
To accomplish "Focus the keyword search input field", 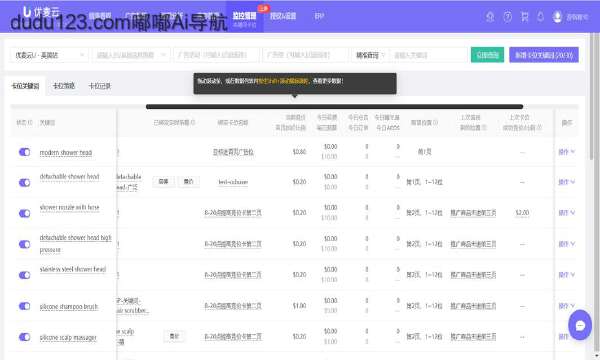I will 428,55.
